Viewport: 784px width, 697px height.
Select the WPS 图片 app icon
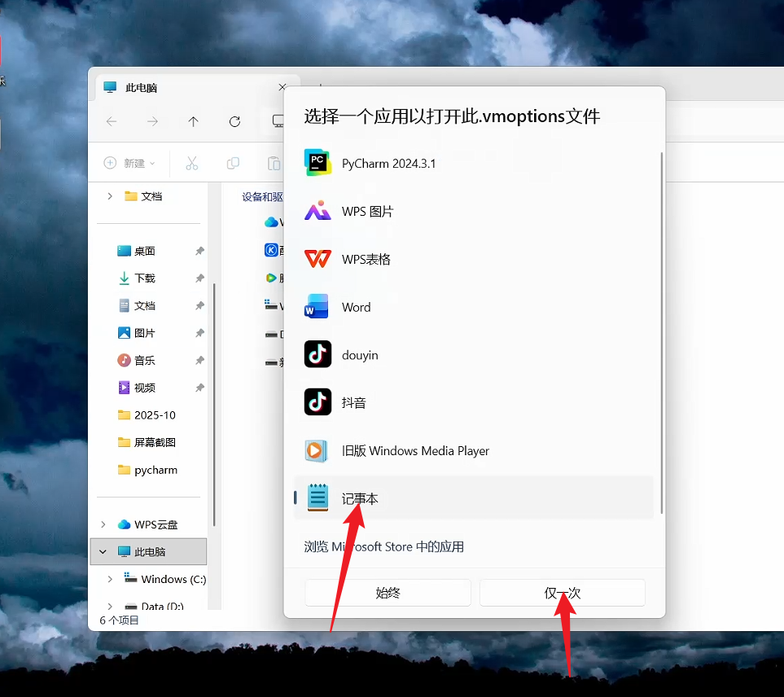[318, 211]
